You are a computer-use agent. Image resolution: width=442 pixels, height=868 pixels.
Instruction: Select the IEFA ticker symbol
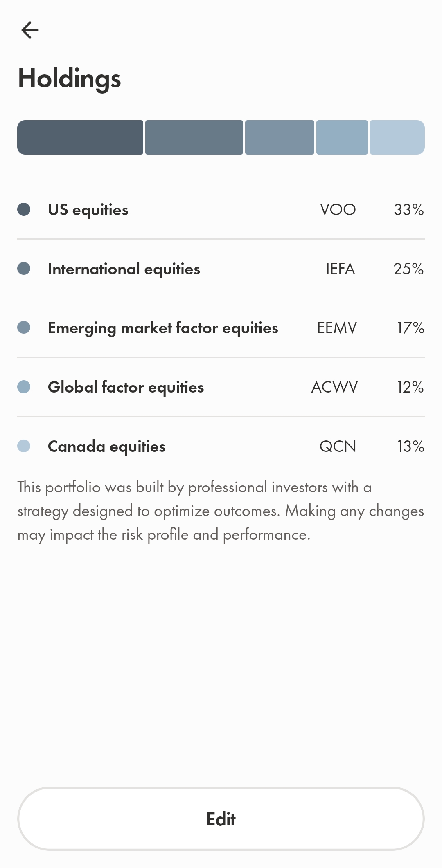tap(341, 269)
